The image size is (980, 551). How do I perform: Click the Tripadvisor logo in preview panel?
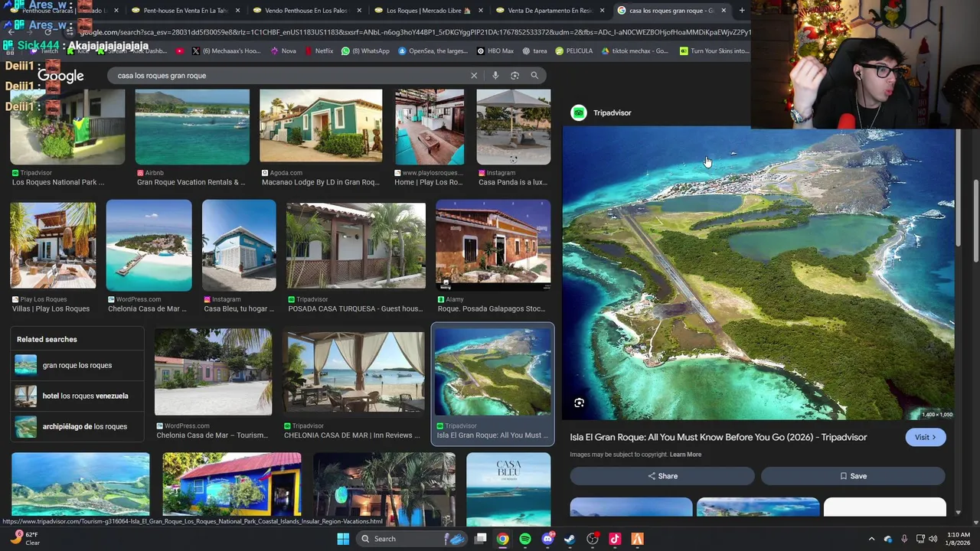[x=579, y=112]
